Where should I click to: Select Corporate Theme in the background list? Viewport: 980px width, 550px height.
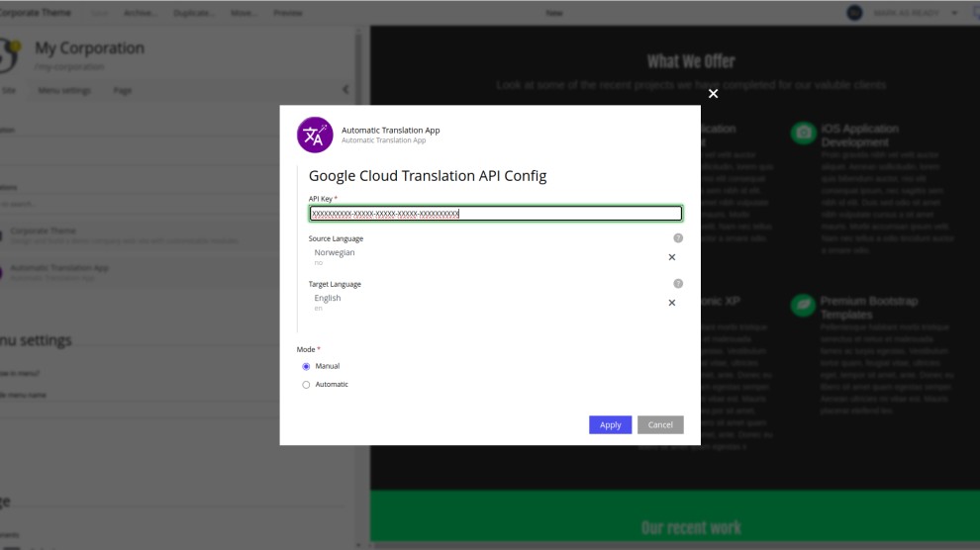(x=138, y=235)
